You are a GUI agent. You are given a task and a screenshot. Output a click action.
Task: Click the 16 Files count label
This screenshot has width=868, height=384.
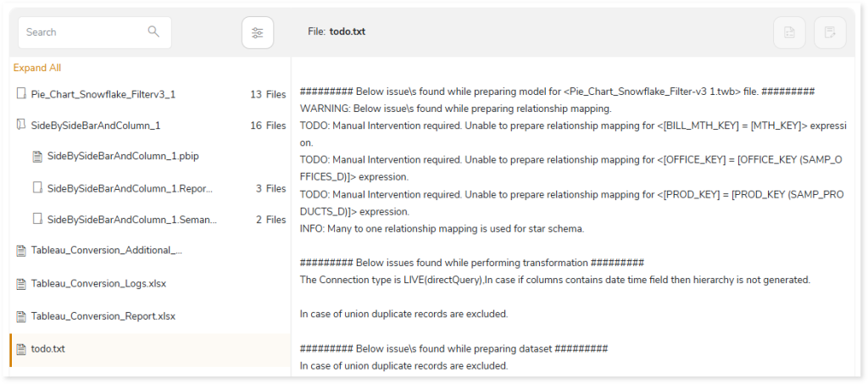coord(268,125)
